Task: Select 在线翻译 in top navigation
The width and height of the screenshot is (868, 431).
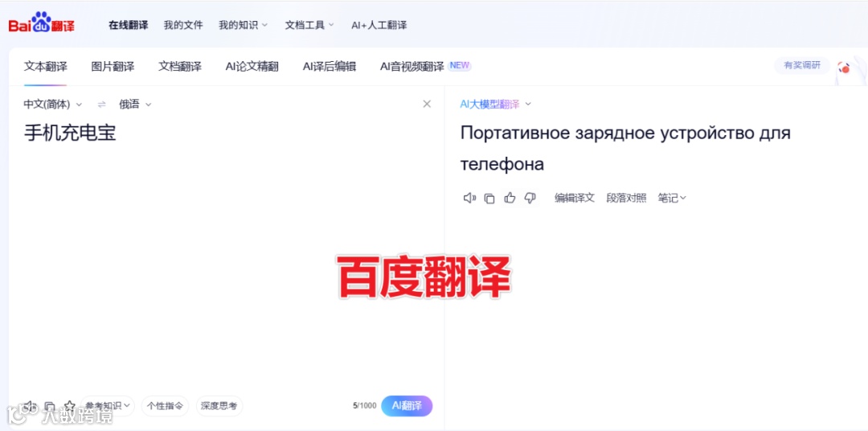Action: [128, 25]
